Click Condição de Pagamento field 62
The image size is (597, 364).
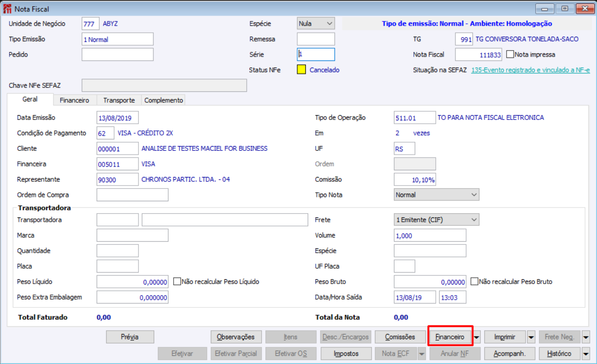point(105,133)
